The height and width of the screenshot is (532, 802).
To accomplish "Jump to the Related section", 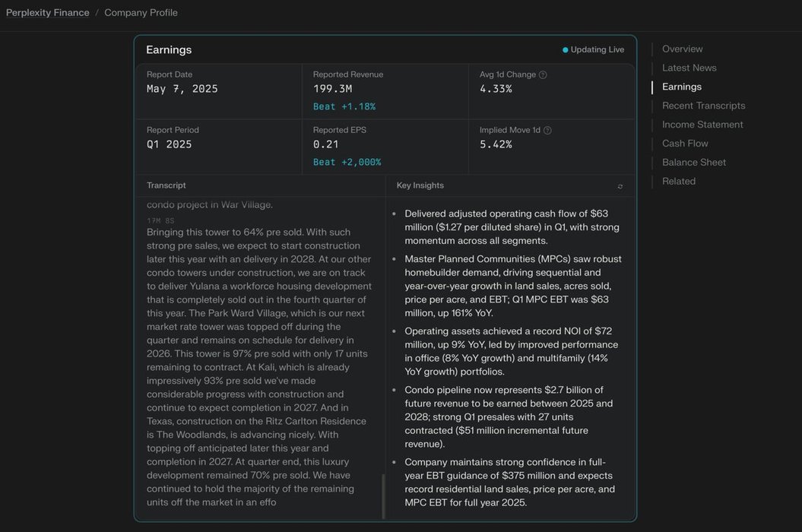I will (678, 182).
